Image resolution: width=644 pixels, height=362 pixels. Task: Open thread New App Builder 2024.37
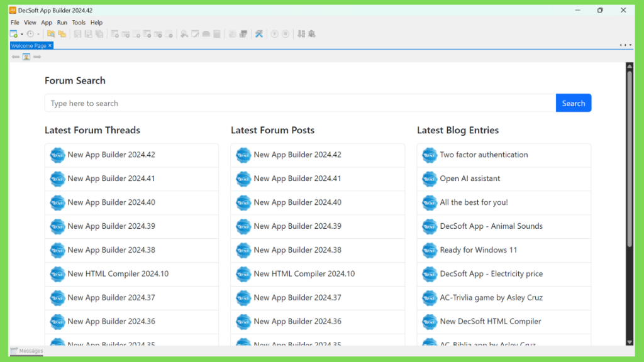click(111, 297)
